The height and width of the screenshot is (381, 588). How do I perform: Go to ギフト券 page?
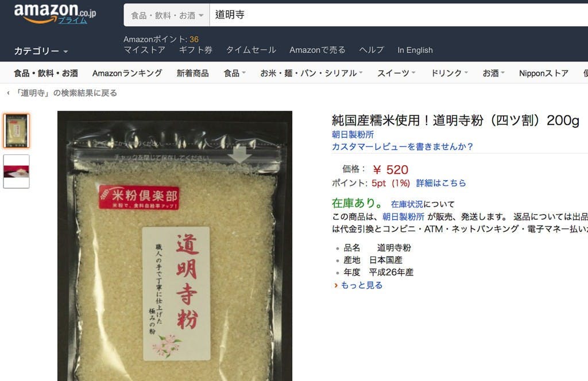[195, 50]
